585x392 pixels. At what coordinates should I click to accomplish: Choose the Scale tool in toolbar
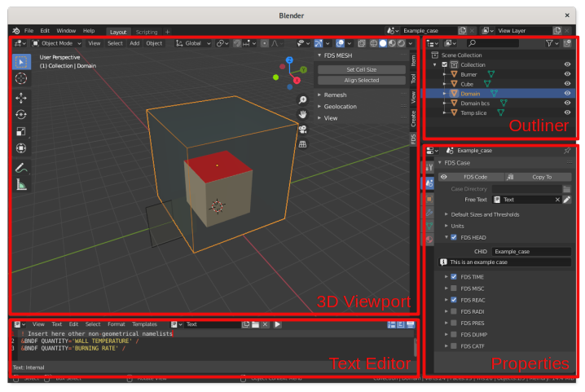click(x=21, y=131)
